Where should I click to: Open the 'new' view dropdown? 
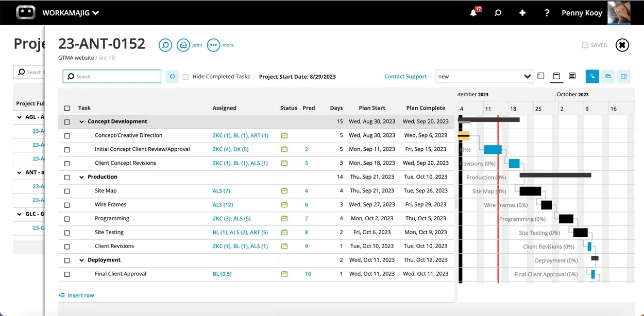[484, 77]
